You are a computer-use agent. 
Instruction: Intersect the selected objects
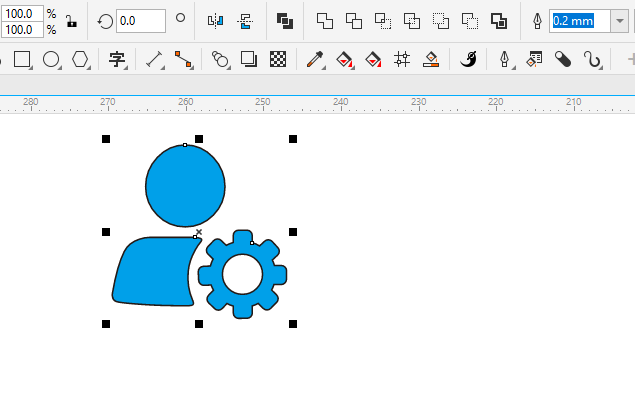[x=383, y=21]
